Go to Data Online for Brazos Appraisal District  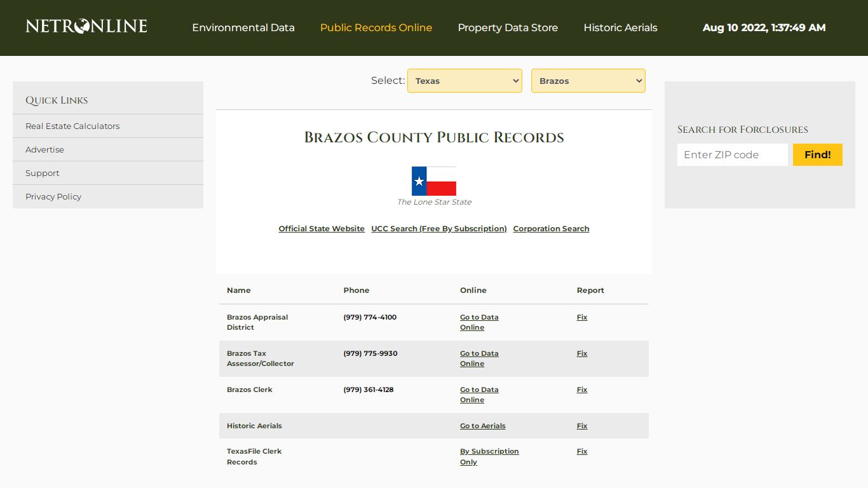pyautogui.click(x=479, y=322)
